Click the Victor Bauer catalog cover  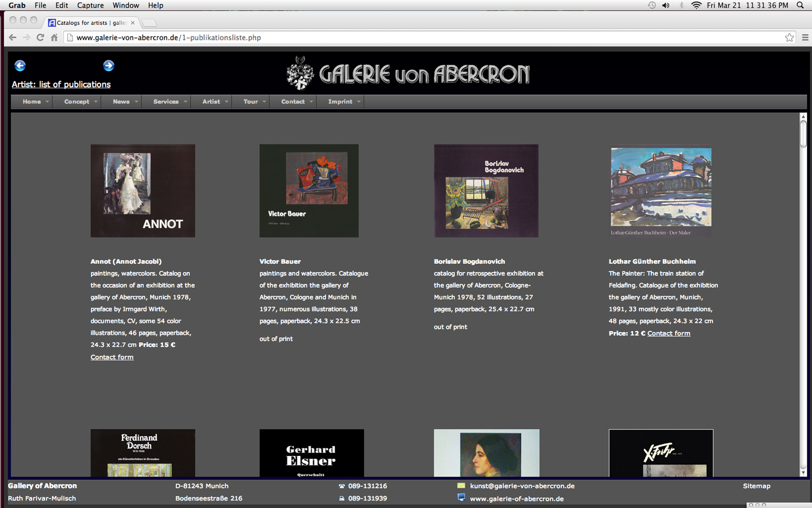coord(309,191)
